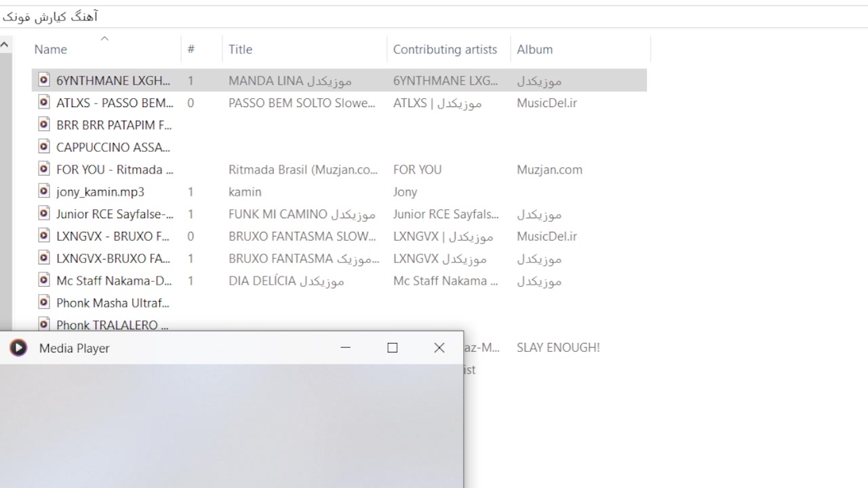The width and height of the screenshot is (868, 488).
Task: Click artist cell Jony
Action: (x=405, y=192)
